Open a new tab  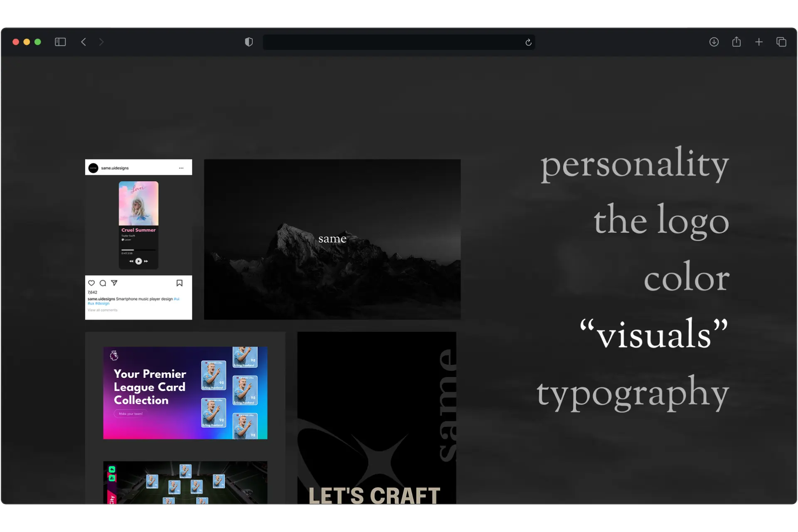tap(759, 42)
